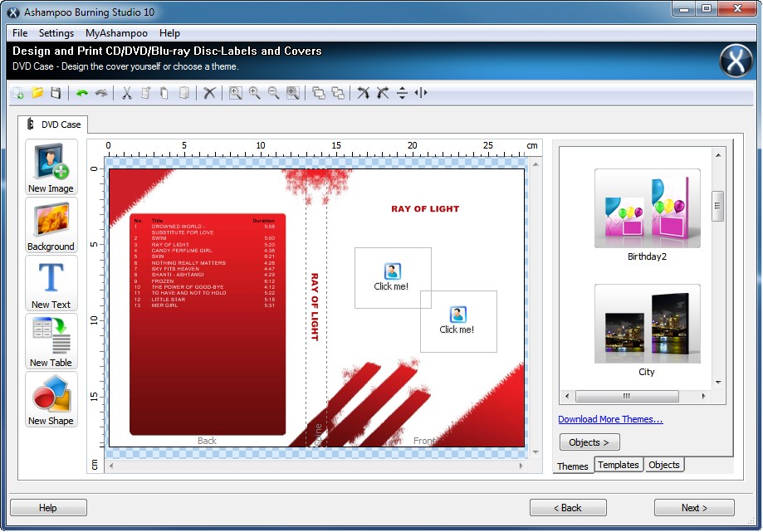This screenshot has width=763, height=532.
Task: Select the front cover 'RAY OF LIGHT' title
Action: [425, 209]
